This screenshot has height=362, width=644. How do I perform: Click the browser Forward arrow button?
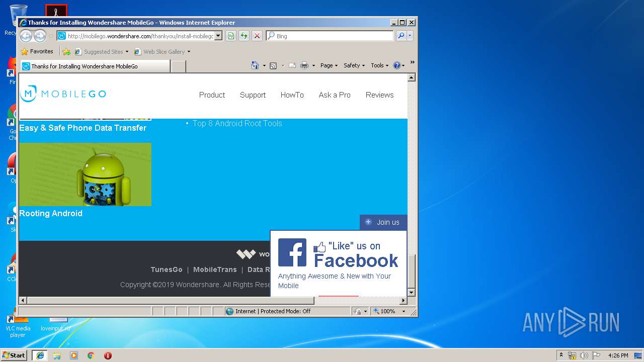pyautogui.click(x=40, y=36)
